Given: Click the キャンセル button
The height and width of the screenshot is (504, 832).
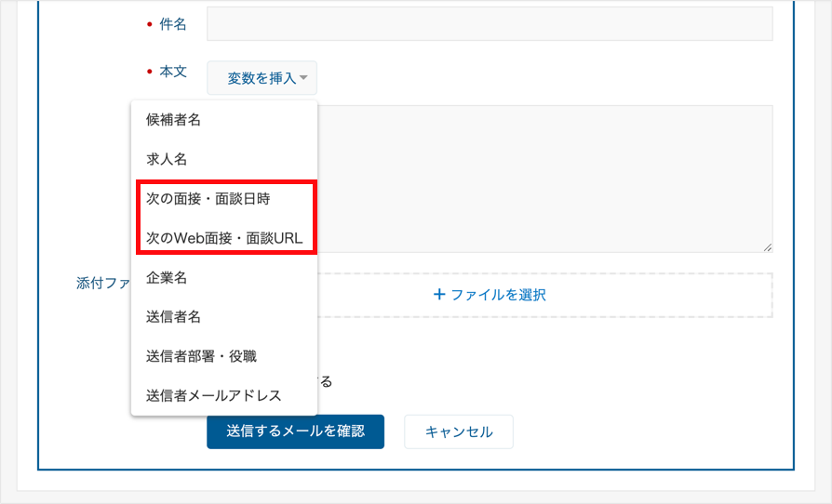Looking at the screenshot, I should 459,431.
